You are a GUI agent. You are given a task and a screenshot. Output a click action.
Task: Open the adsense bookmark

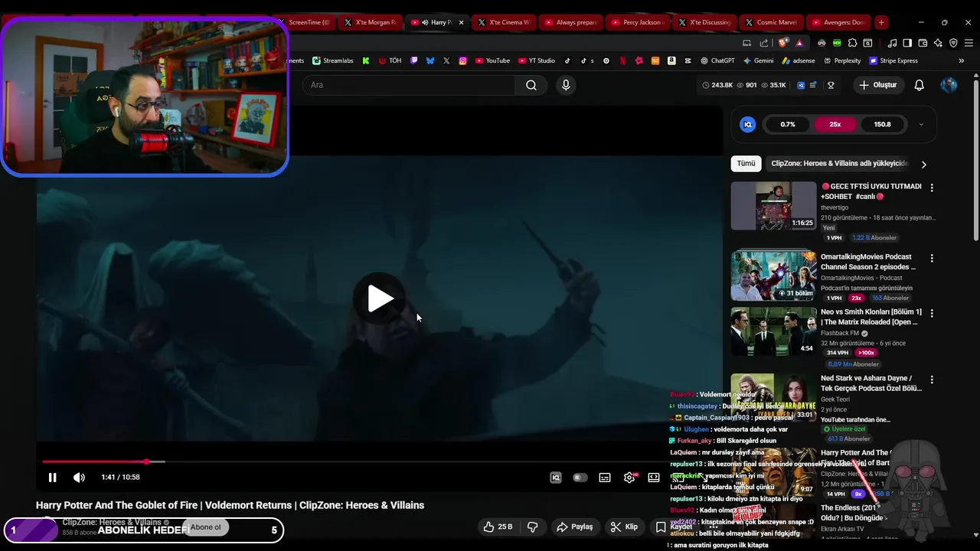click(x=798, y=60)
